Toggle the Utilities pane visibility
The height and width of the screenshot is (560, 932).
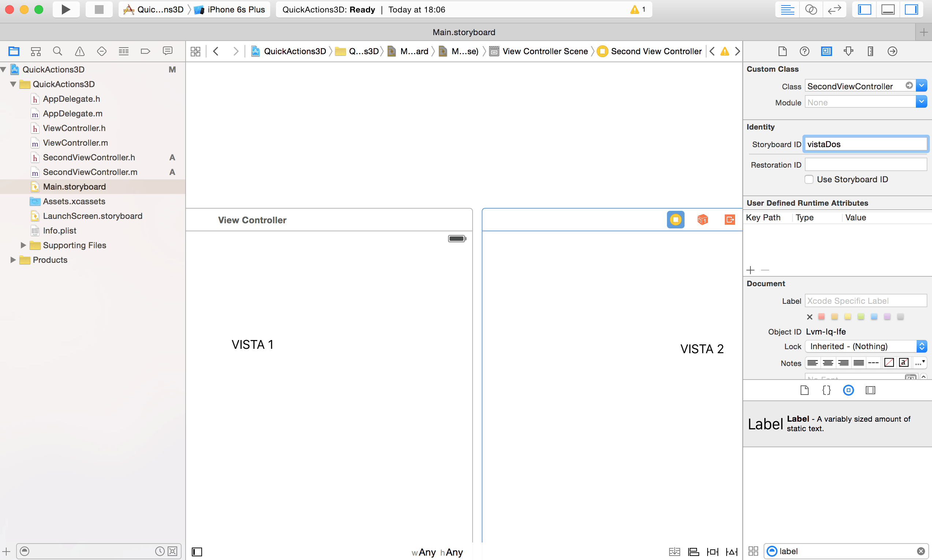pyautogui.click(x=911, y=10)
